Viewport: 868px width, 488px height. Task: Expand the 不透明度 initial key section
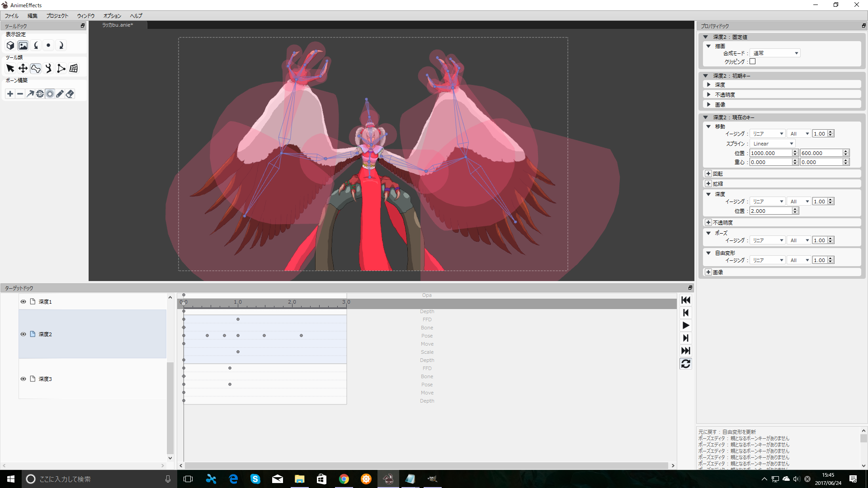pyautogui.click(x=709, y=95)
